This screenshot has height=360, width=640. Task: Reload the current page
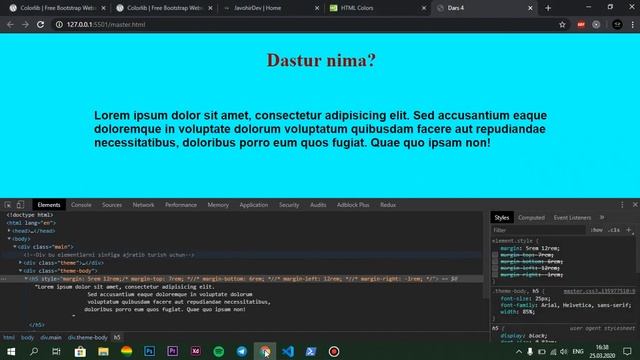[40, 24]
